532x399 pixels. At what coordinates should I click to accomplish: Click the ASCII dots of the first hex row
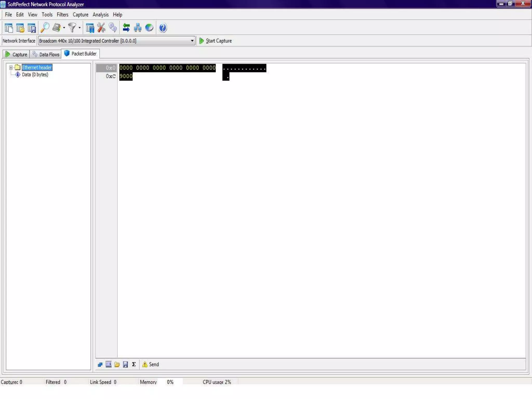click(x=244, y=68)
